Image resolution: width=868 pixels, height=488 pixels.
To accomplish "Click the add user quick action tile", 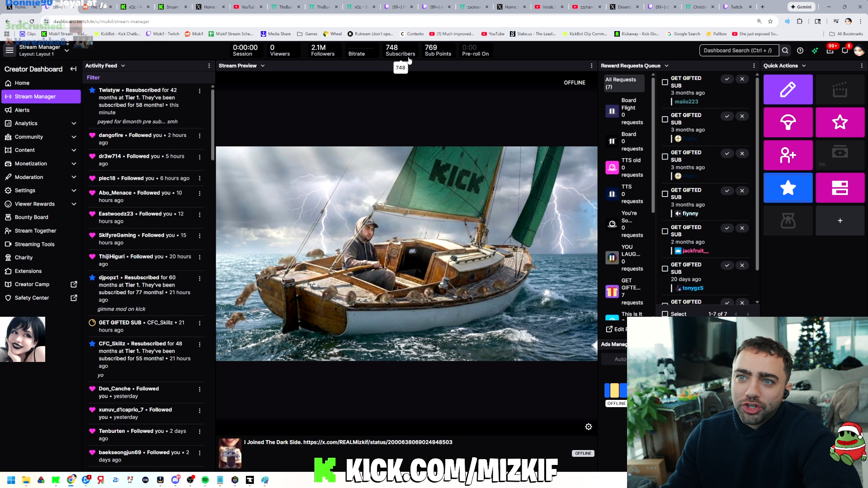I will [x=788, y=155].
